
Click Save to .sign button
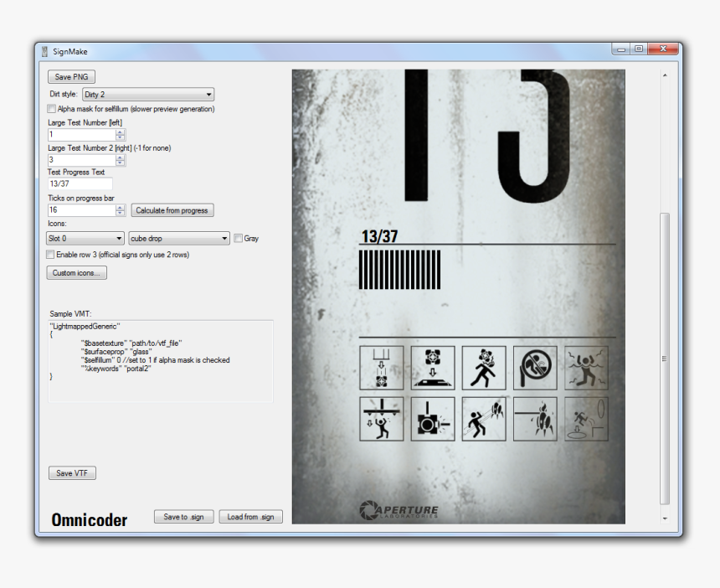point(183,517)
